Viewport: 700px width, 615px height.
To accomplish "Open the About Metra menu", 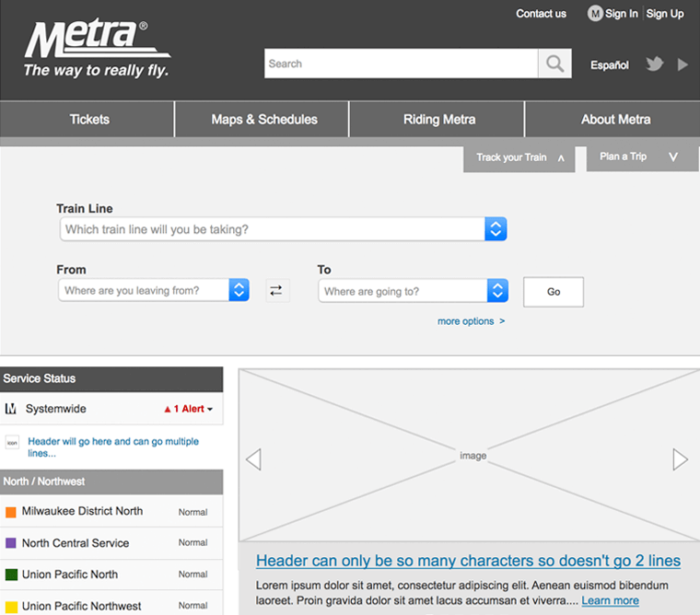I will click(612, 119).
